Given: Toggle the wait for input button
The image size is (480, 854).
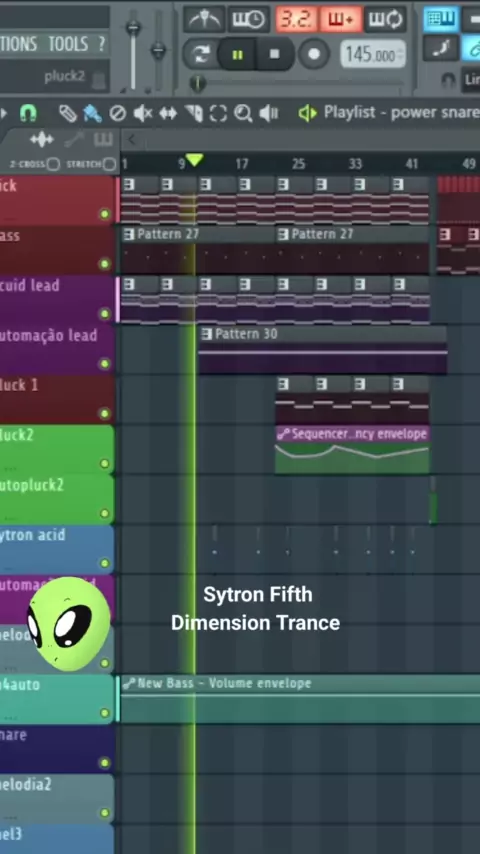Looking at the screenshot, I should [248, 20].
